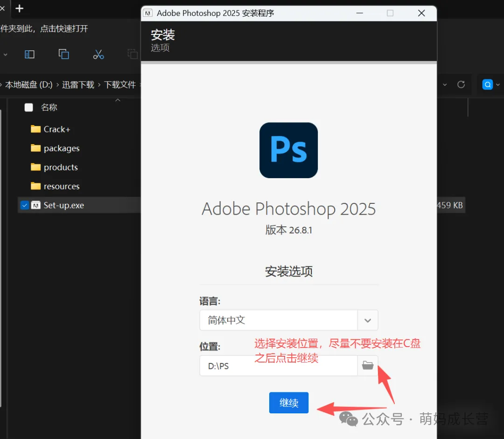Expand the address bar history dropdown chevron

(445, 85)
